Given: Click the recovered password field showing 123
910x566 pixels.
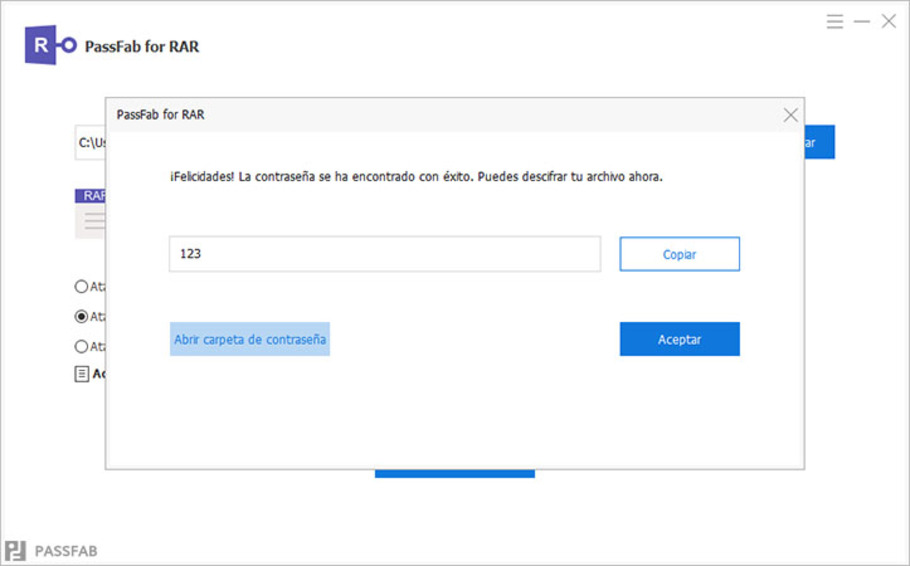Looking at the screenshot, I should tap(385, 254).
